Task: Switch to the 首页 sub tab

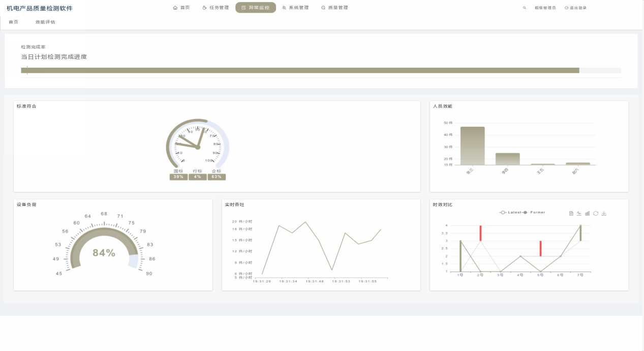Action: (14, 22)
